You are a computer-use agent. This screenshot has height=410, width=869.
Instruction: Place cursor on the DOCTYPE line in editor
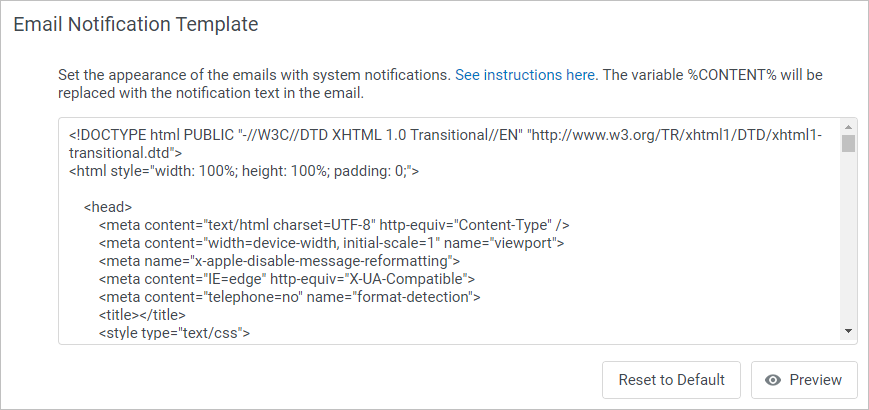446,135
